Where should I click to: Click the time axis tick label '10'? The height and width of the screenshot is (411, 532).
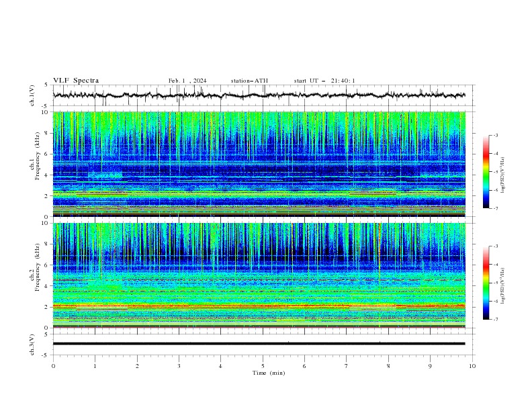coord(472,366)
